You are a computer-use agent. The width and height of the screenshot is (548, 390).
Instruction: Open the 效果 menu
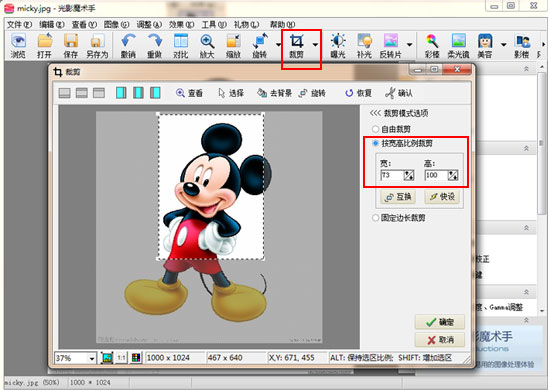click(x=182, y=24)
